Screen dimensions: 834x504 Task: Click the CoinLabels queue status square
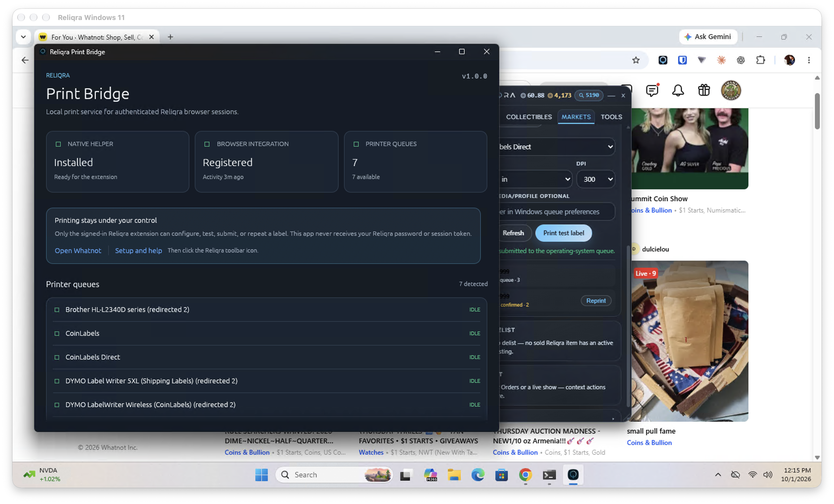(x=57, y=333)
